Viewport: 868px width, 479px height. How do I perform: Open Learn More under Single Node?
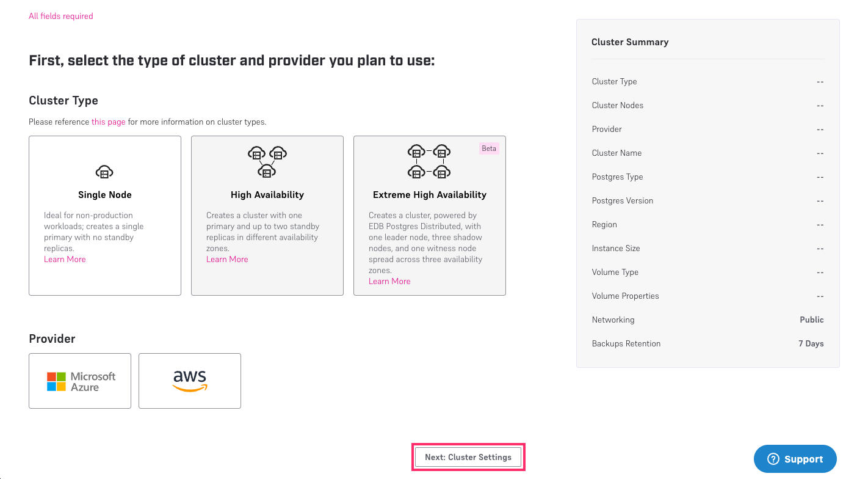(65, 259)
